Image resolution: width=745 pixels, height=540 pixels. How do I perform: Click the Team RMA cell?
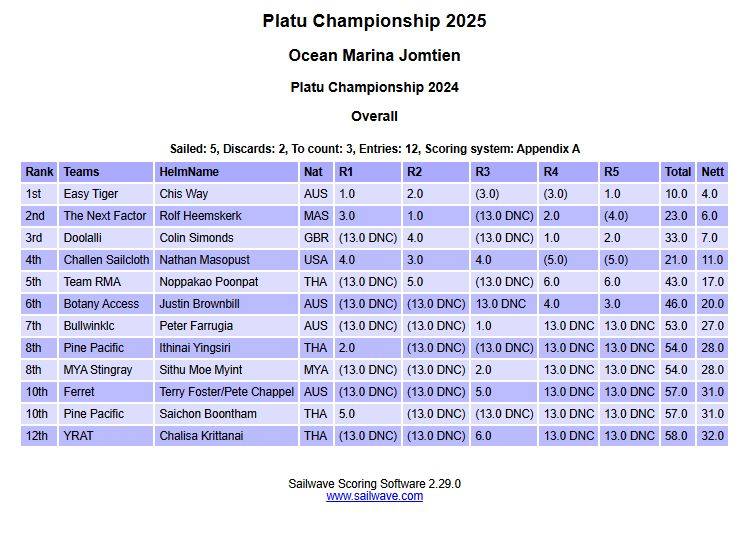[92, 282]
